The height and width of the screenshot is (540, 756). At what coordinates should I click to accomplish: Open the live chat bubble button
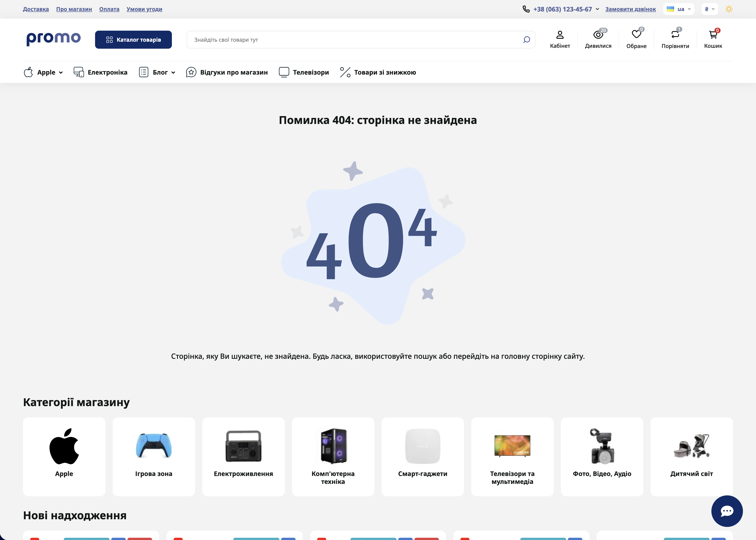click(727, 511)
